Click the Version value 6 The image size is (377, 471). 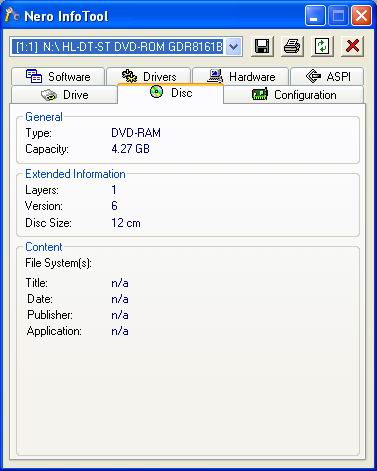[x=114, y=206]
